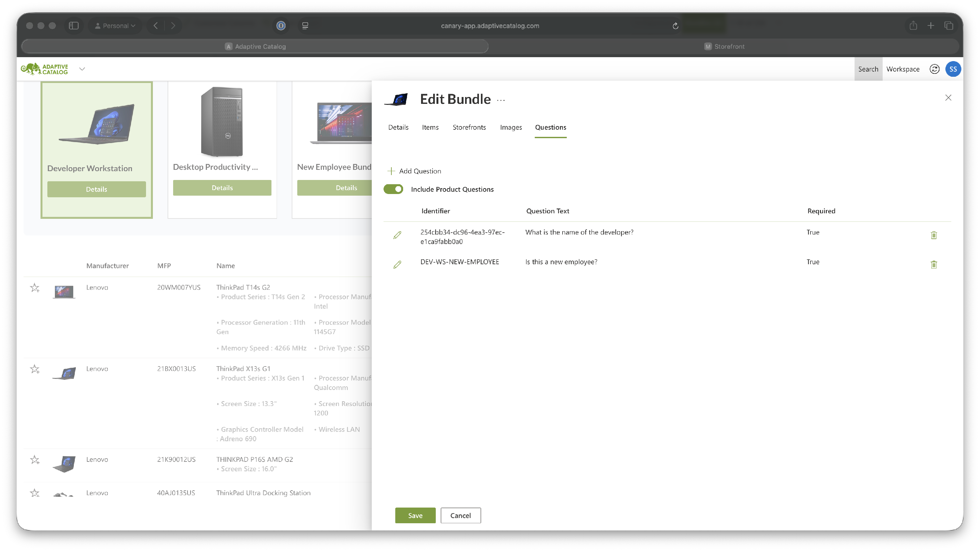980x551 pixels.
Task: Click the plus icon to add question
Action: coord(391,171)
